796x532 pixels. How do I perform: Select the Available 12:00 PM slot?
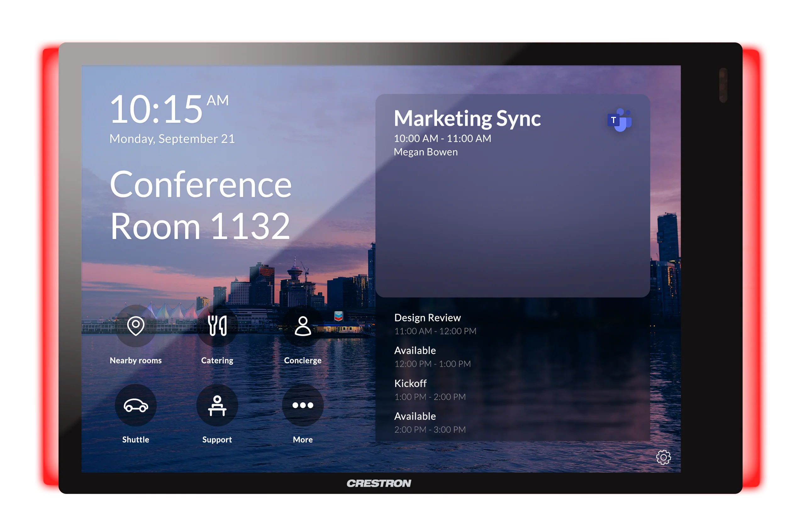click(512, 357)
